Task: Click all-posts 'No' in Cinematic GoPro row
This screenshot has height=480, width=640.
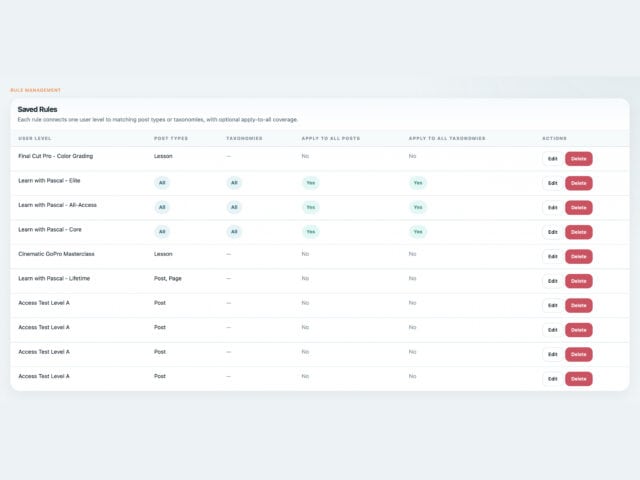Action: click(305, 254)
